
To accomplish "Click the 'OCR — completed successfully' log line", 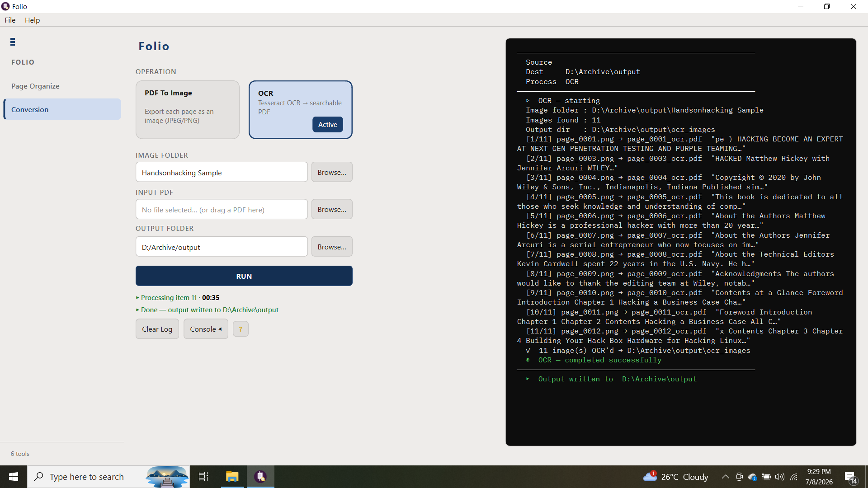I will tap(594, 360).
